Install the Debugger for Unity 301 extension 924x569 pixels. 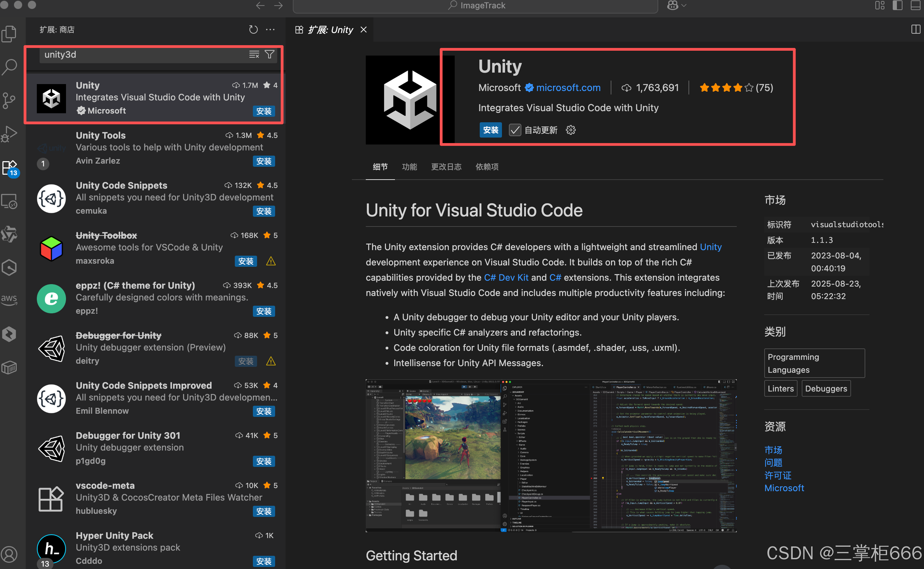point(264,462)
